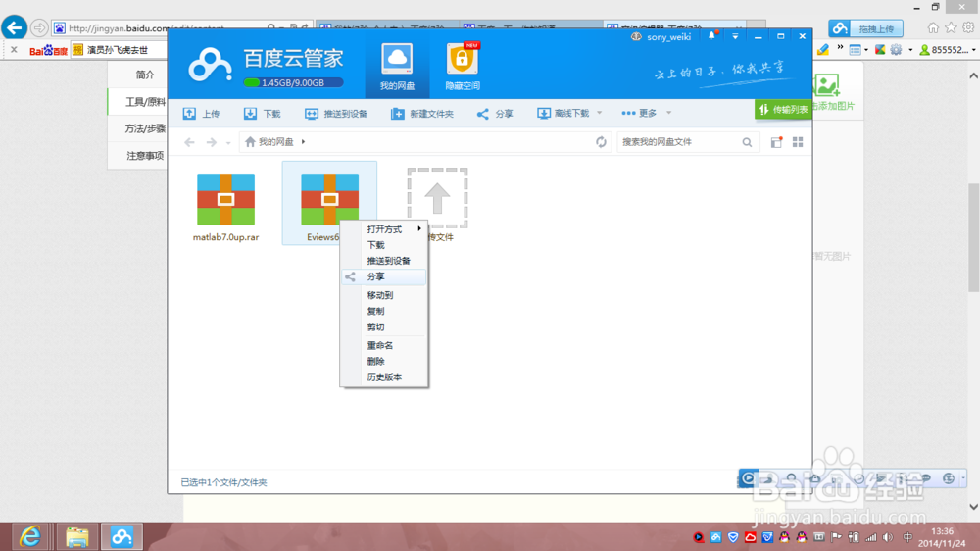Click the 下载 download toolbar button

262,113
